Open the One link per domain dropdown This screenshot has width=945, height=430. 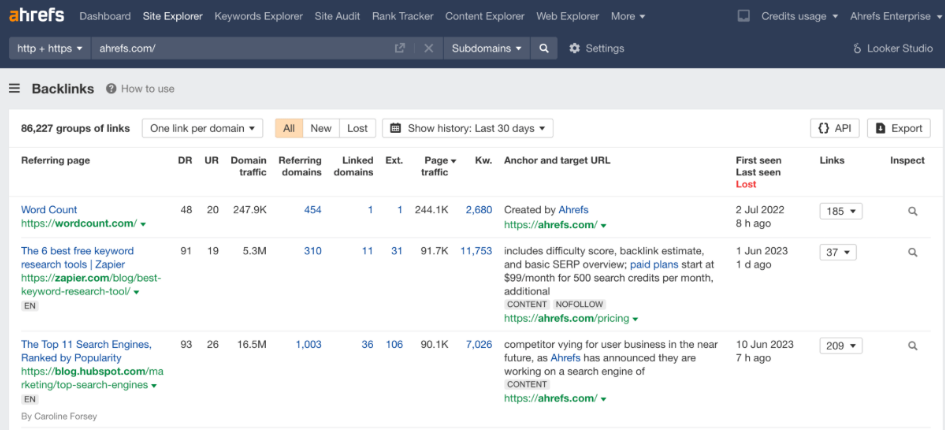(202, 128)
